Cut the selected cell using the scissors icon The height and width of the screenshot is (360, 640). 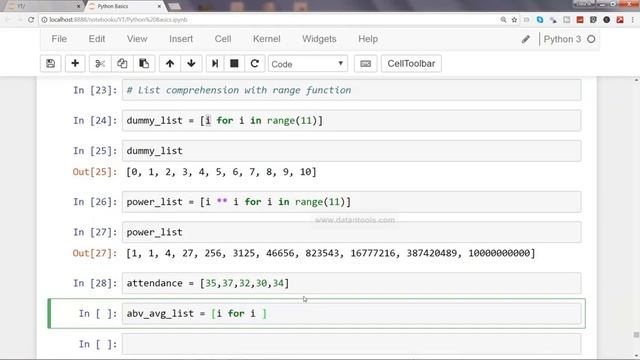point(100,64)
